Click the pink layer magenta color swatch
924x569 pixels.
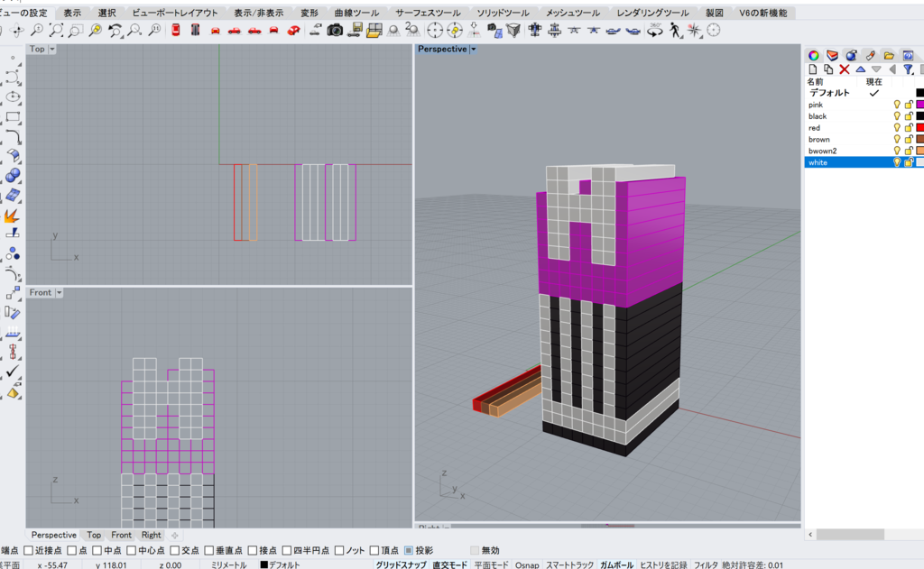[919, 105]
